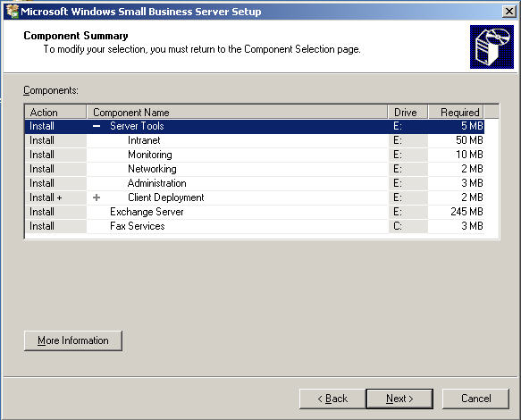Select the Networking component row

coord(255,169)
